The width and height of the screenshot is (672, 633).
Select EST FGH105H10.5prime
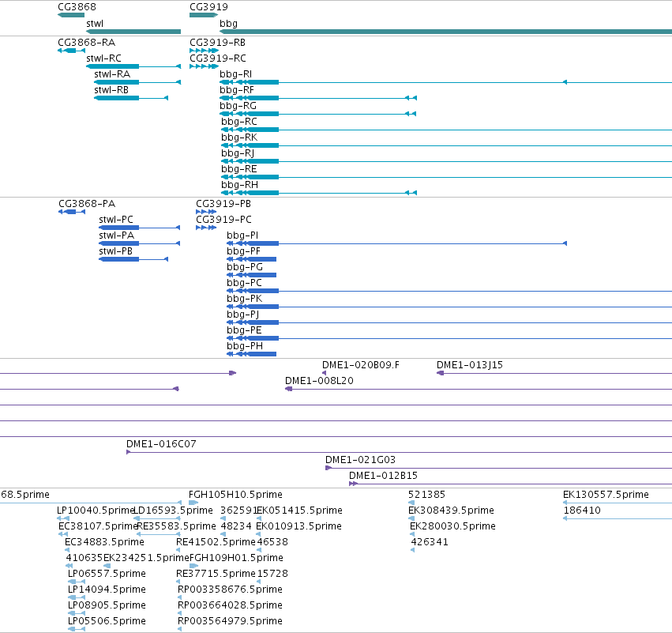236,495
